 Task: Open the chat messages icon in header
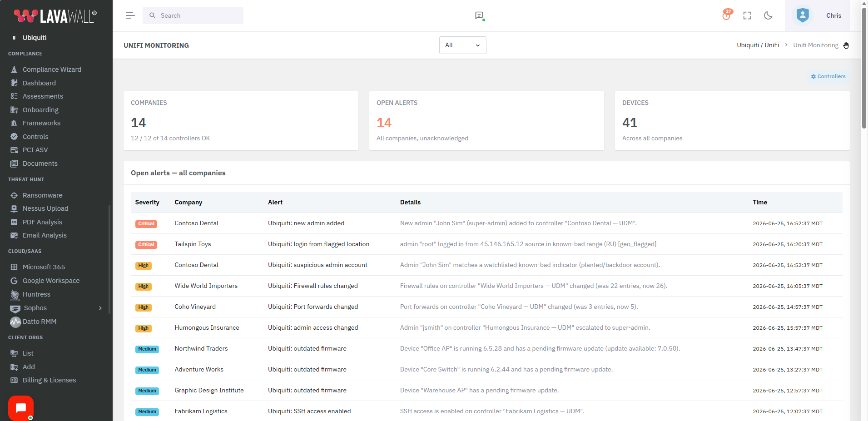coord(479,16)
